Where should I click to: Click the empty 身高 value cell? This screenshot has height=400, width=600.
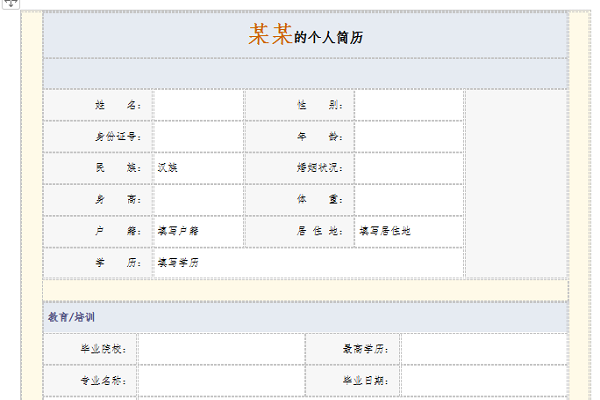coord(198,199)
